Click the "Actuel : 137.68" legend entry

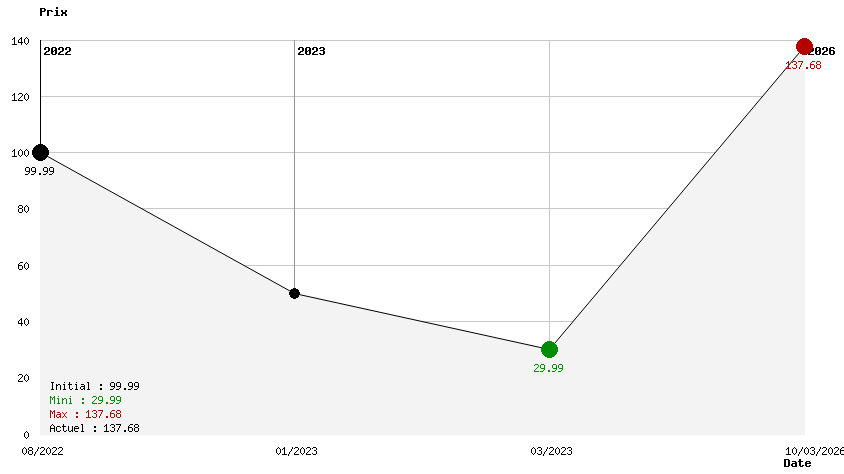point(94,428)
